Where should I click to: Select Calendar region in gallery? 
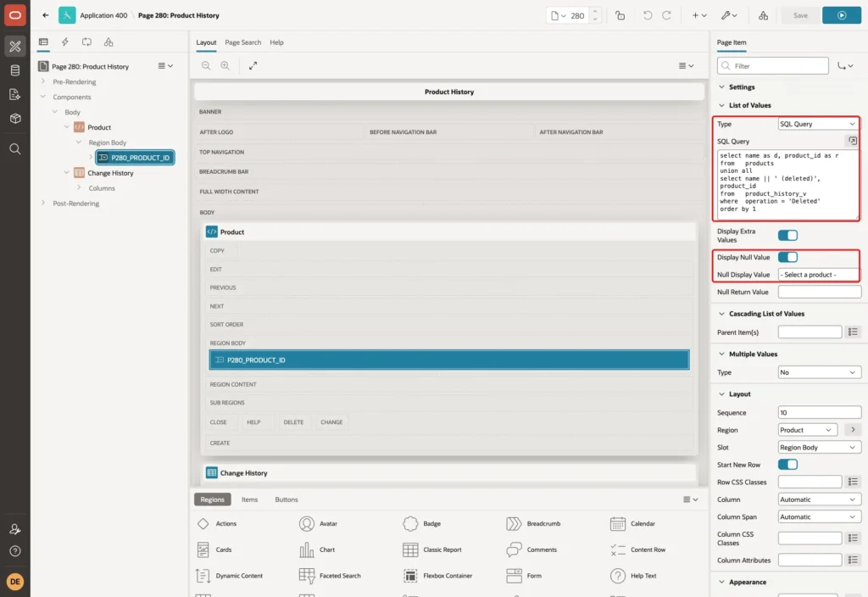632,523
